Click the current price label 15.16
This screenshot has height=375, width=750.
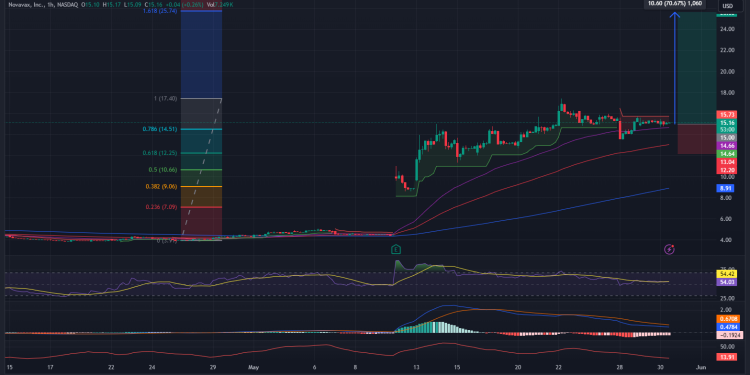click(x=727, y=122)
